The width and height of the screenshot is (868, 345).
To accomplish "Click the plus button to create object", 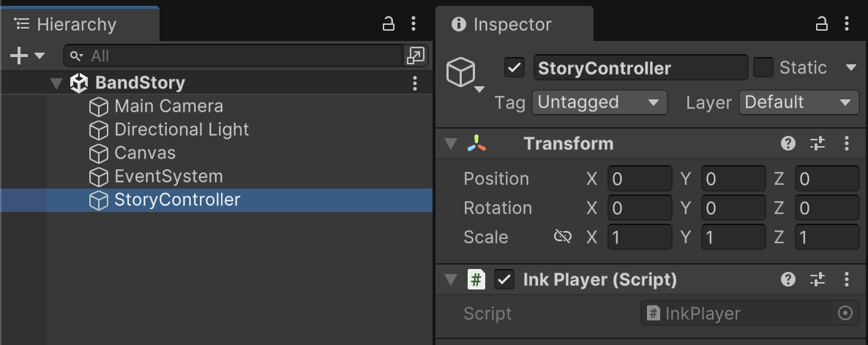I will (x=19, y=56).
